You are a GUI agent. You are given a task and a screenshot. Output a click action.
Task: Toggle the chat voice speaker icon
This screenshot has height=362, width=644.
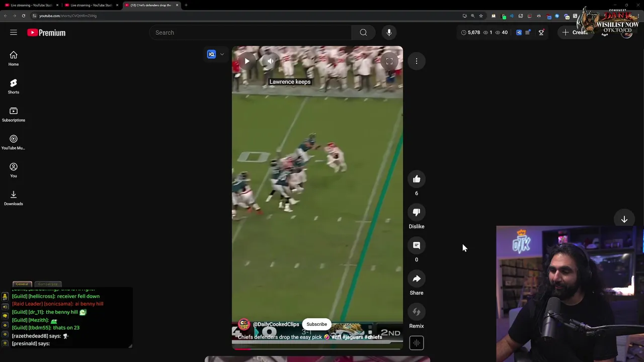tap(5, 306)
